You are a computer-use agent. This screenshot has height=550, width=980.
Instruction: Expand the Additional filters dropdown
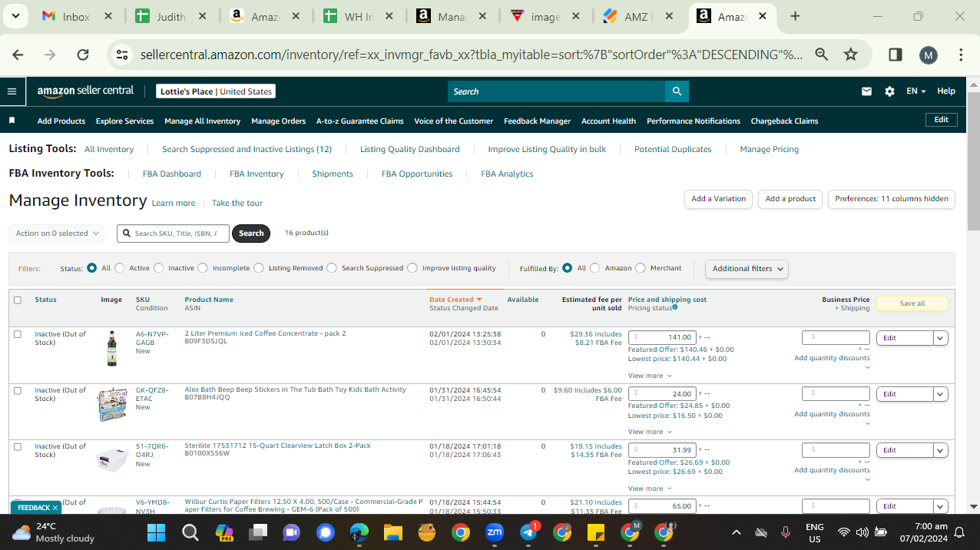click(747, 269)
